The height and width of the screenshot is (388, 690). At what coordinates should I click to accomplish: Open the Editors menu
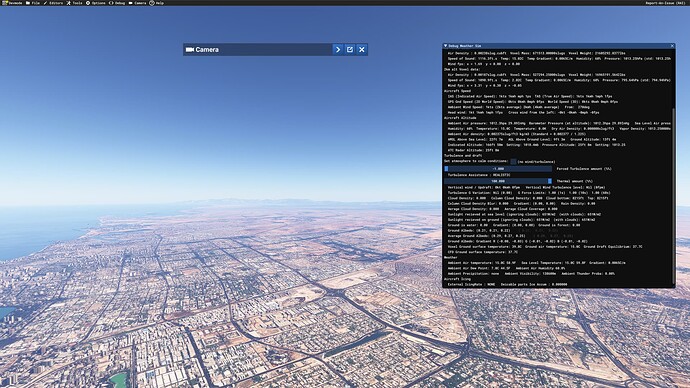(x=53, y=3)
